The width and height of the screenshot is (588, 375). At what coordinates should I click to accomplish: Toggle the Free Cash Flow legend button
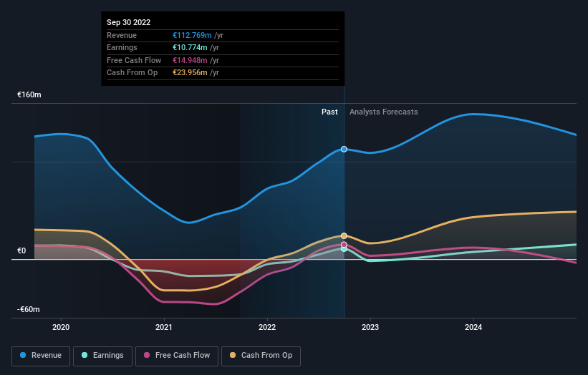pos(177,356)
